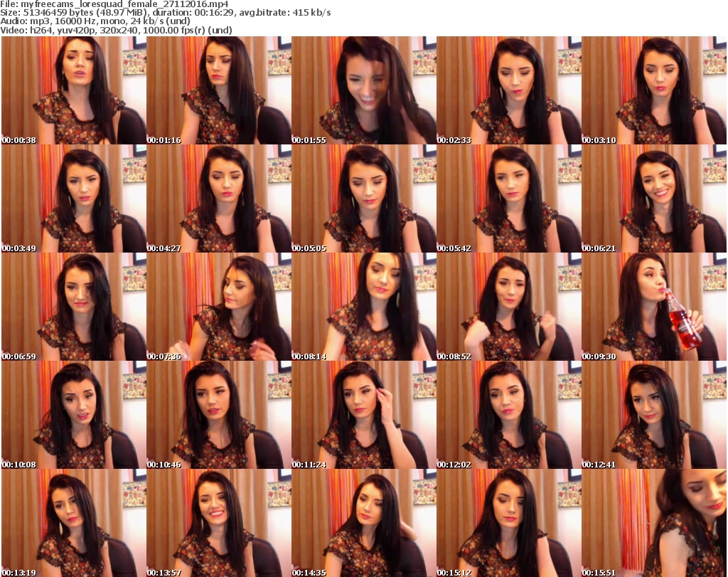Pick the thumbnail frame at 00:08:52

[509, 307]
